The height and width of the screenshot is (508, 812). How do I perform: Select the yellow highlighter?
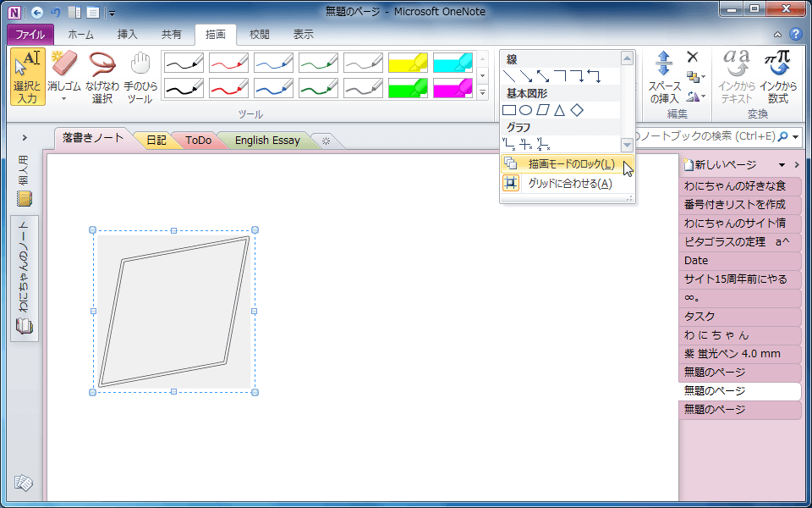pos(408,63)
